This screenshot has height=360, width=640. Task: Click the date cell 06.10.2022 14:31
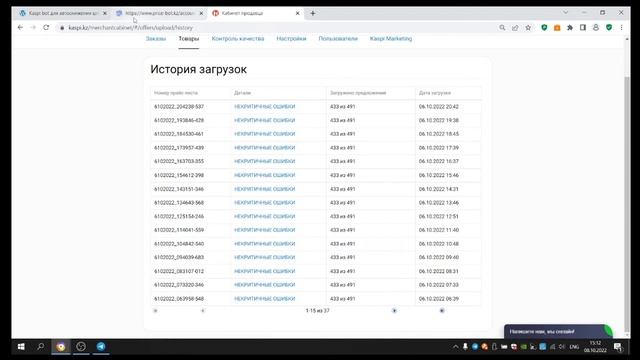point(438,189)
